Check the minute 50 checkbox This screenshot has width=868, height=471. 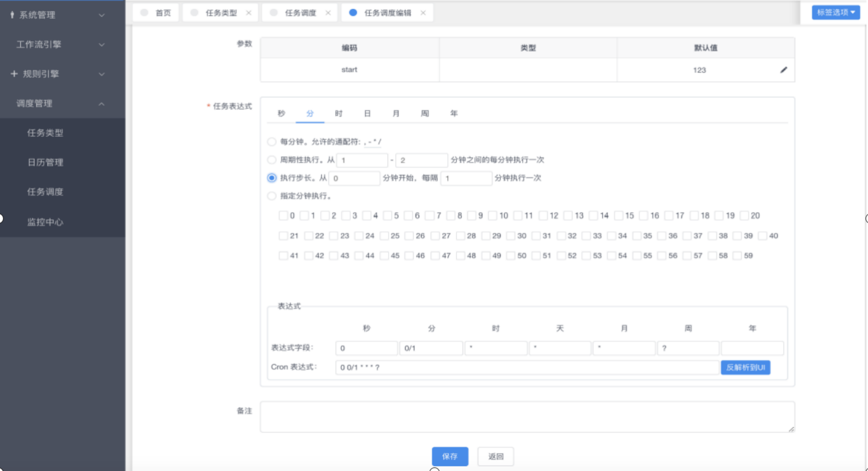coord(511,256)
